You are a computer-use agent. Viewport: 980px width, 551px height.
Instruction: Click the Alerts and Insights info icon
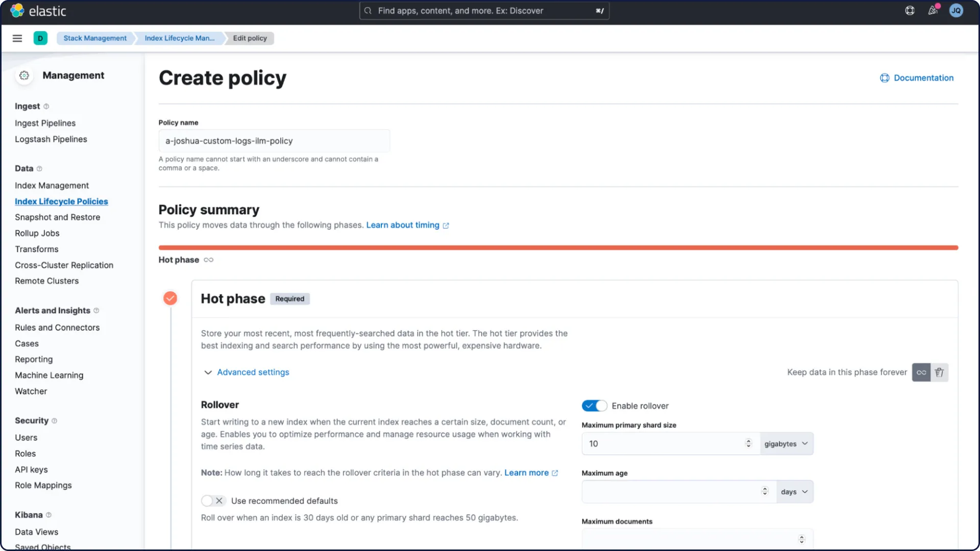96,311
